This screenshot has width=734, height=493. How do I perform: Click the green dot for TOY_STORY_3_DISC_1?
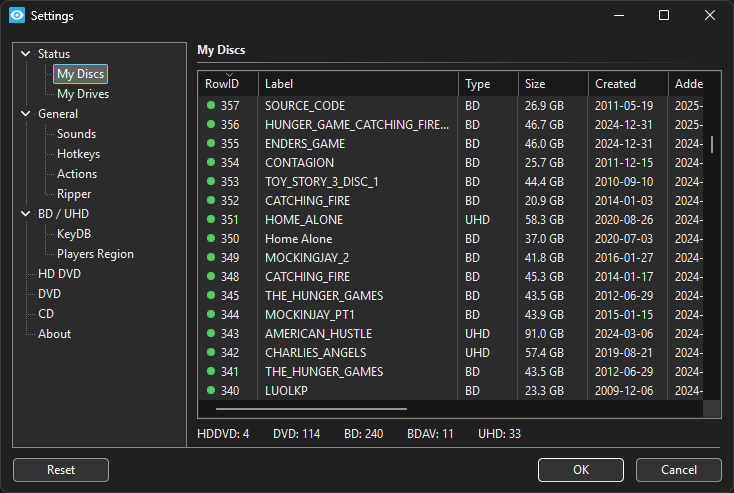(211, 181)
